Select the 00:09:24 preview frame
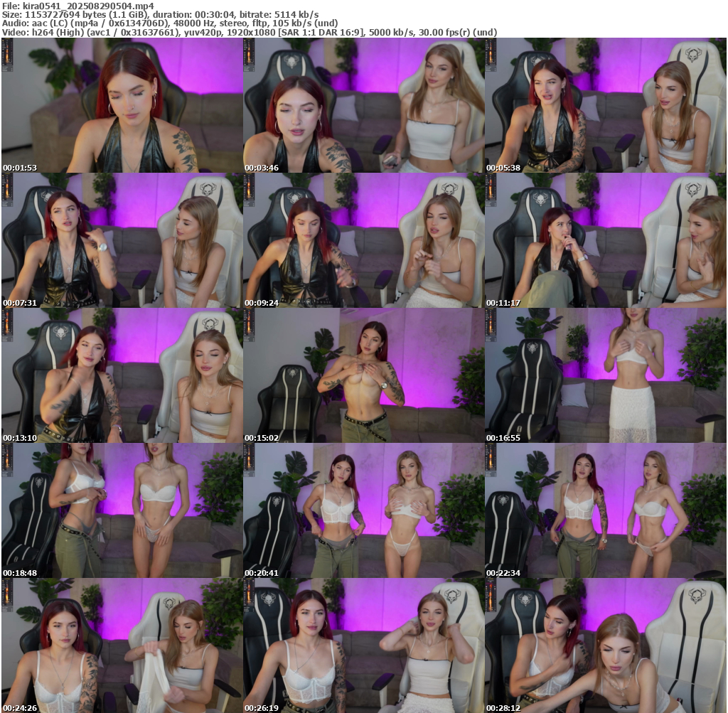This screenshot has width=728, height=713. point(363,240)
